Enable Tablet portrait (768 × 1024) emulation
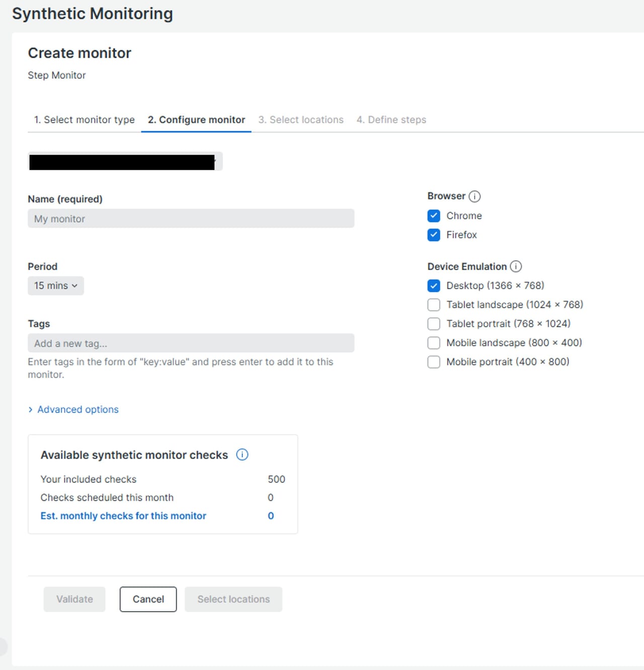Viewport: 644px width, 670px height. 434,324
